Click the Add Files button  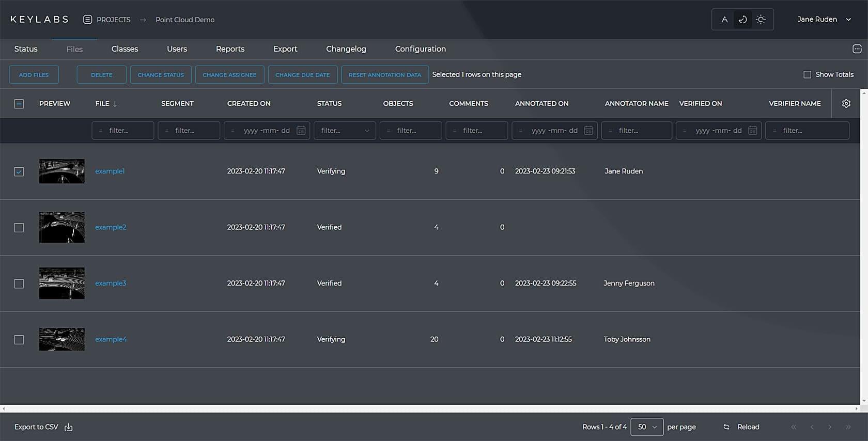[34, 75]
